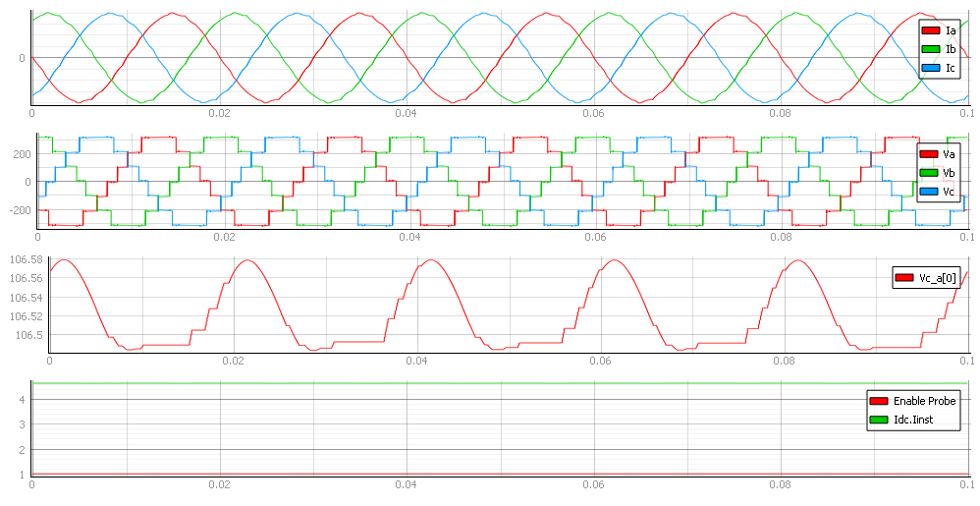Click the 106.58 y-axis tick label
Viewport: 980px width, 506px height.
point(25,259)
